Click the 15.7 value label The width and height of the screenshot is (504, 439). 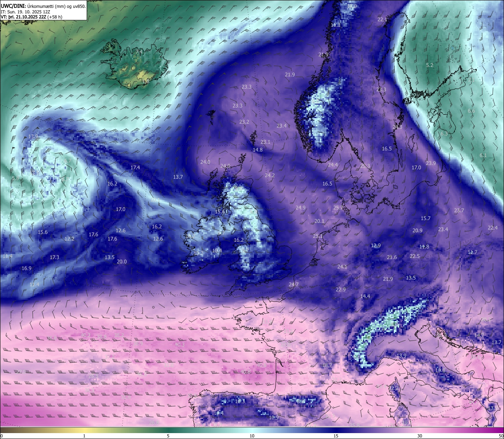click(426, 218)
